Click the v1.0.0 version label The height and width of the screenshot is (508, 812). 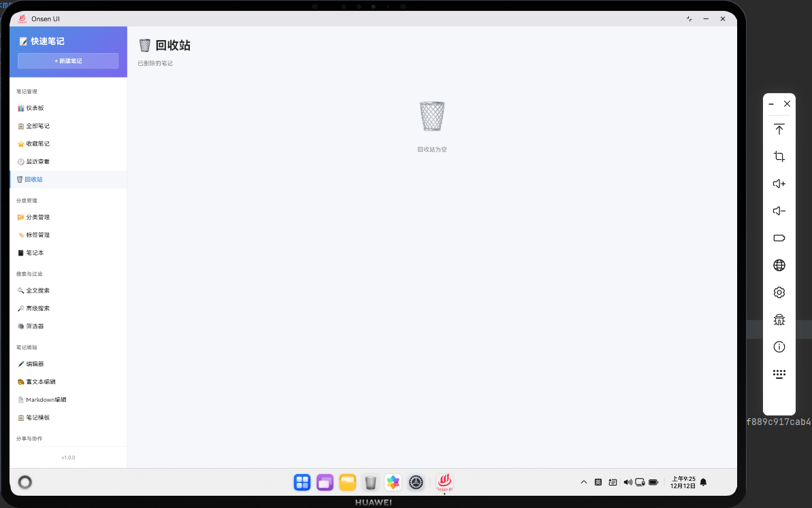[68, 458]
